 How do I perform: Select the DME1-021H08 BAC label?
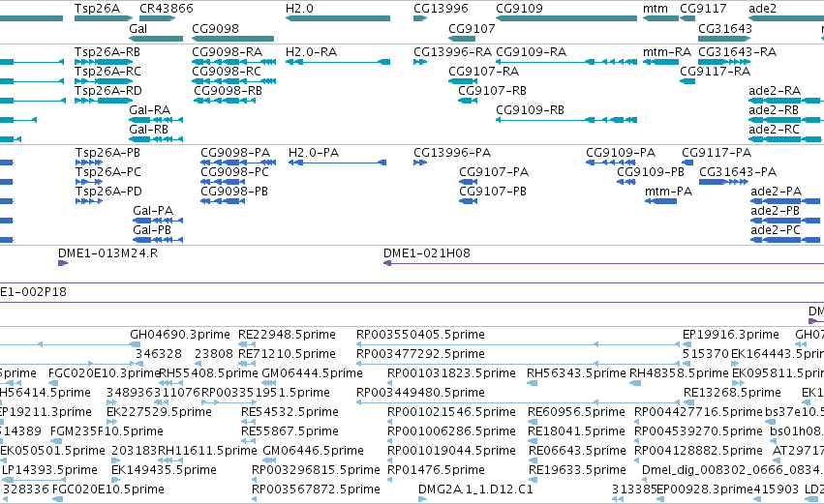[x=427, y=253]
